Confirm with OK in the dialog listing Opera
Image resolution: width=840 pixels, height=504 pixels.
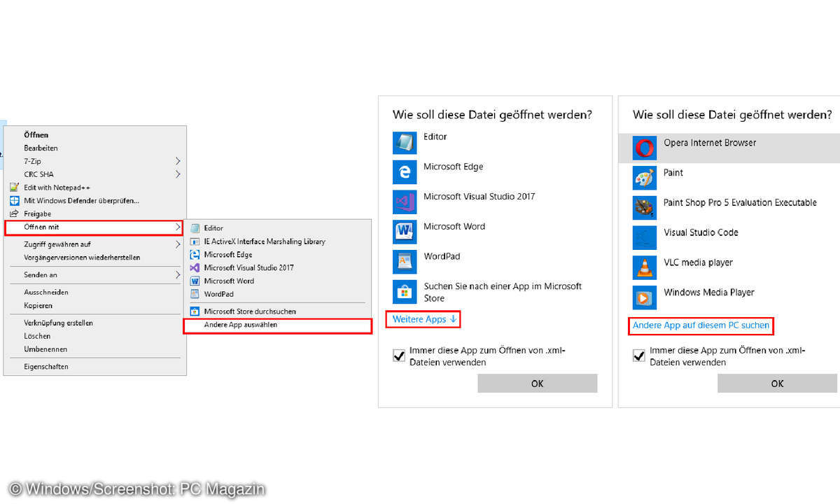[777, 384]
